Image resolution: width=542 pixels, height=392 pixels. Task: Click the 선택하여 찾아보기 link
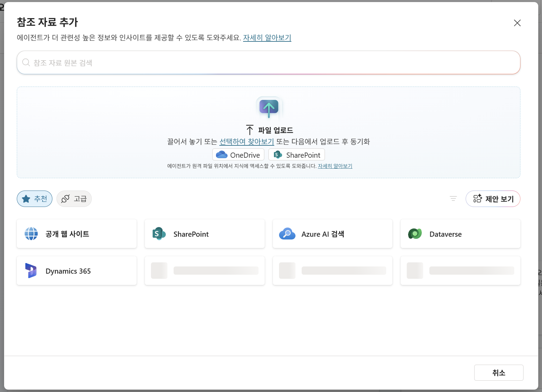(x=247, y=142)
